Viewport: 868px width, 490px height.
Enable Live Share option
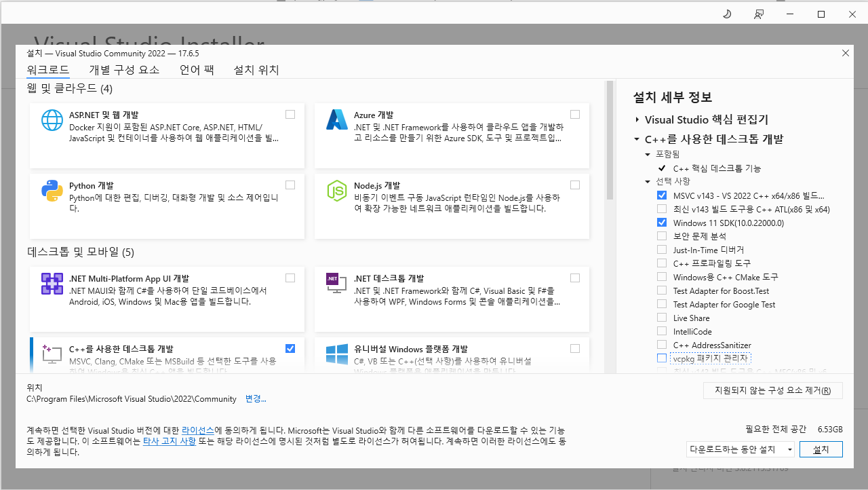click(x=662, y=318)
